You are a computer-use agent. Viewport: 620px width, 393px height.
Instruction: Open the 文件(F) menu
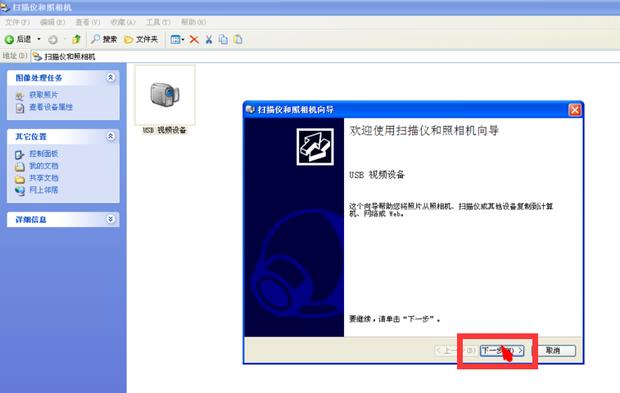(17, 22)
